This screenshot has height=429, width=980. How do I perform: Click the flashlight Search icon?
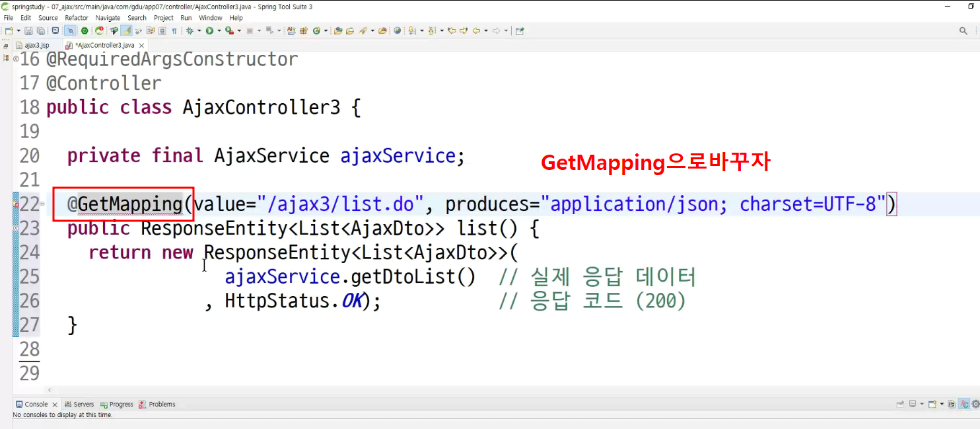coord(363,30)
